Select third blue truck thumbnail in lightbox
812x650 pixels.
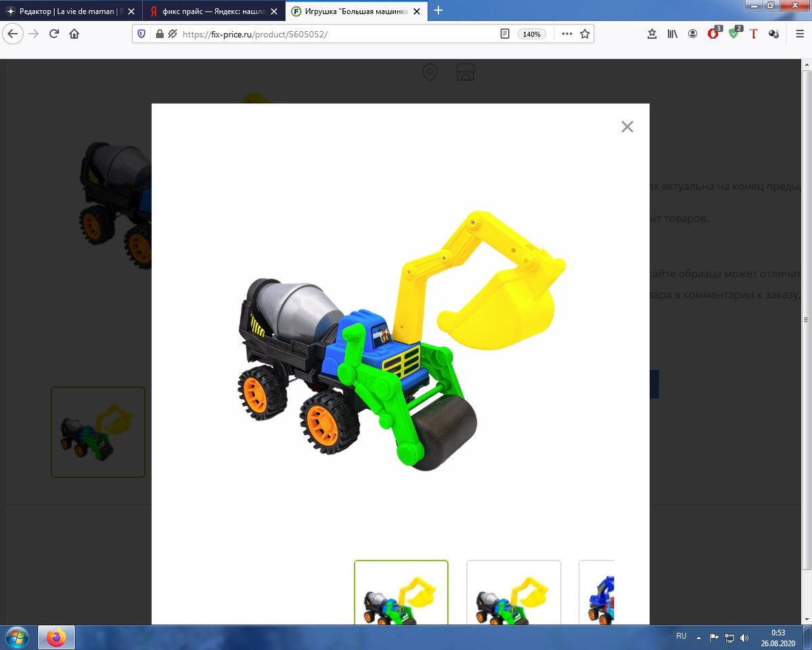(x=597, y=592)
